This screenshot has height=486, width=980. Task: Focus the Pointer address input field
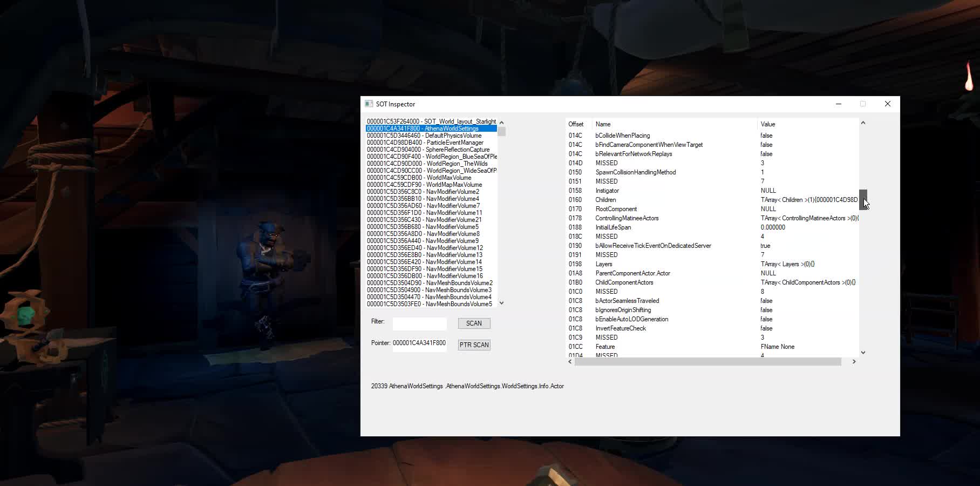point(419,343)
